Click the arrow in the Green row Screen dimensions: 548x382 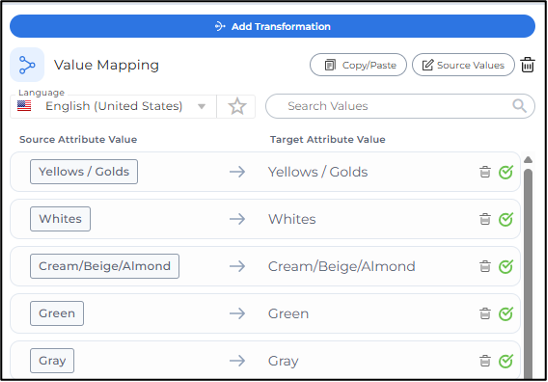click(x=237, y=313)
